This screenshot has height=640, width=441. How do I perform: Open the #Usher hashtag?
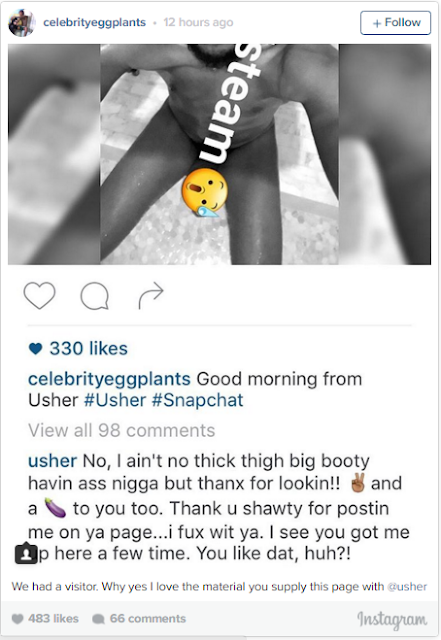pos(115,400)
